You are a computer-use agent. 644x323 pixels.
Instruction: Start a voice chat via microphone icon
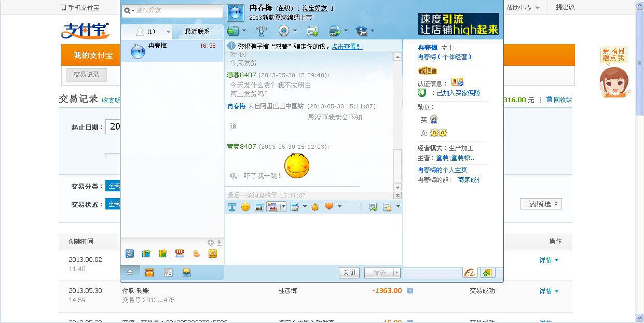point(261,31)
